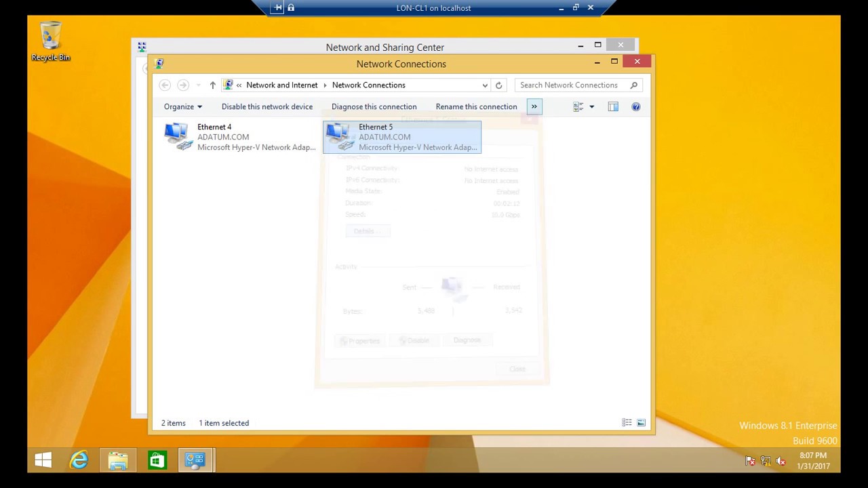Click Ethernet 4 ADATUM.COM text
This screenshot has height=488, width=868.
click(223, 137)
